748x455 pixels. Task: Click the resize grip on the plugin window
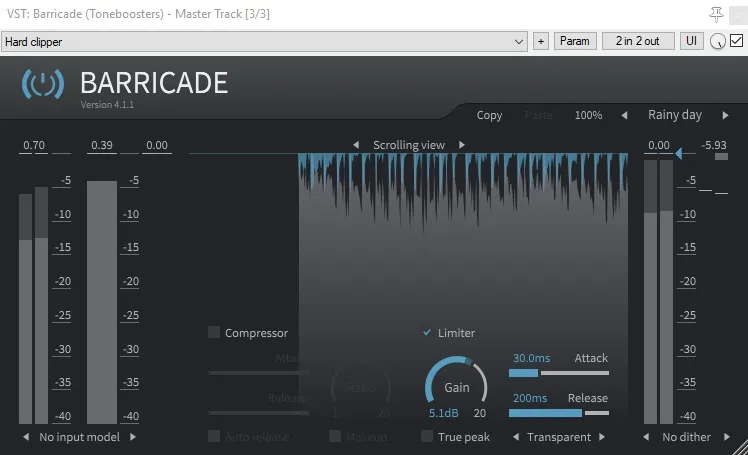740,447
